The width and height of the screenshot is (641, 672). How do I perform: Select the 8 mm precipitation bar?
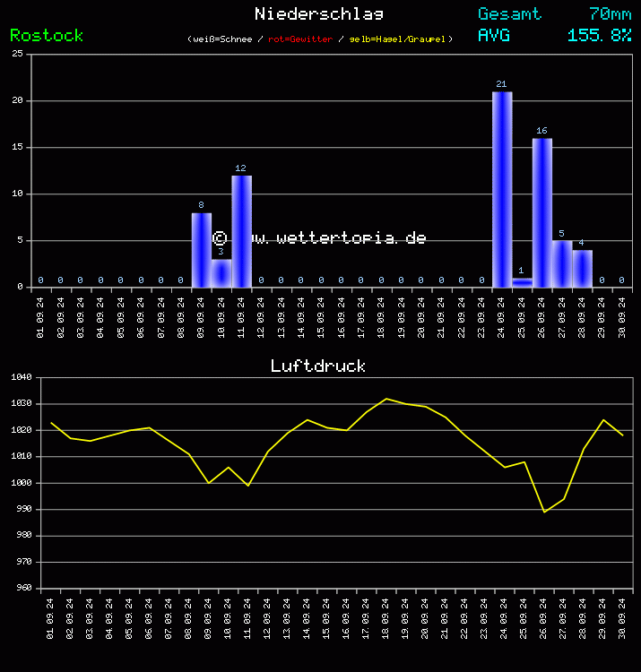point(201,250)
